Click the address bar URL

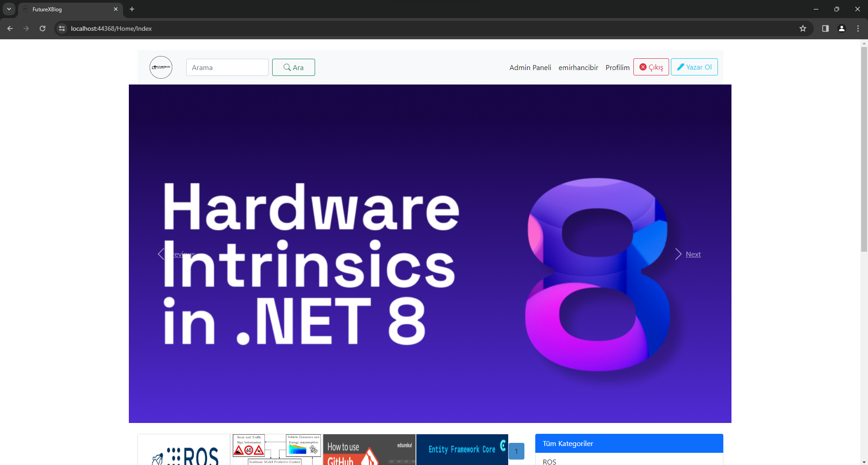click(111, 28)
